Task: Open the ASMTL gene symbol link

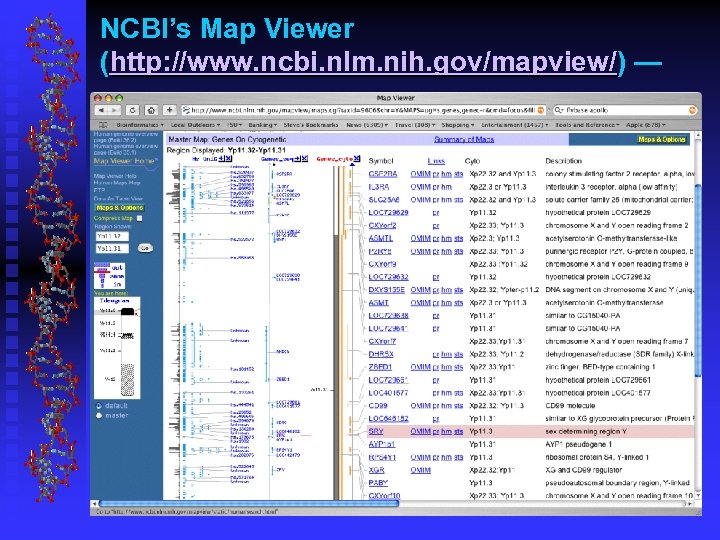Action: coord(380,238)
